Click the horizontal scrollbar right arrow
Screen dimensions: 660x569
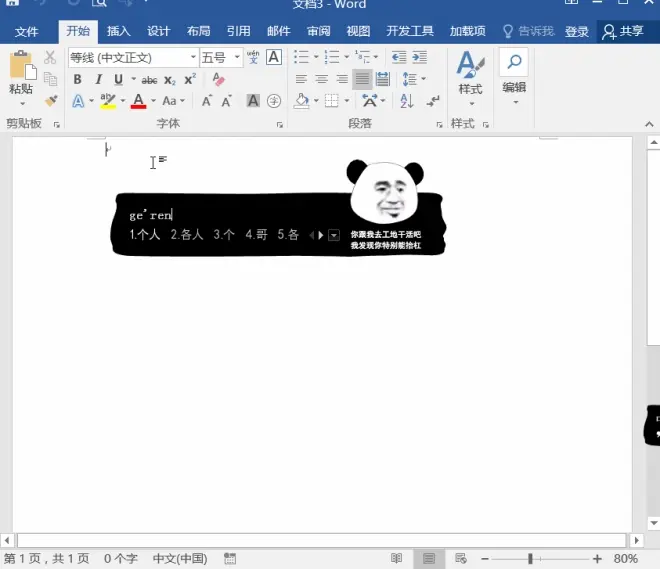[636, 540]
